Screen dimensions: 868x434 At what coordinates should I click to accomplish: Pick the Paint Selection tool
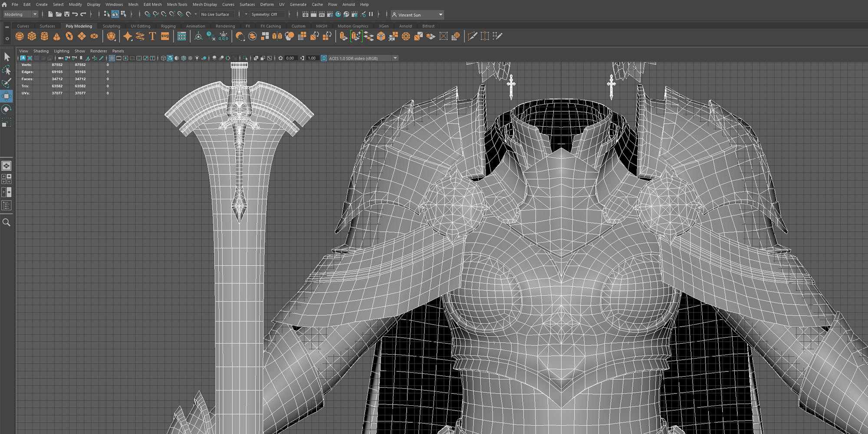pyautogui.click(x=7, y=83)
